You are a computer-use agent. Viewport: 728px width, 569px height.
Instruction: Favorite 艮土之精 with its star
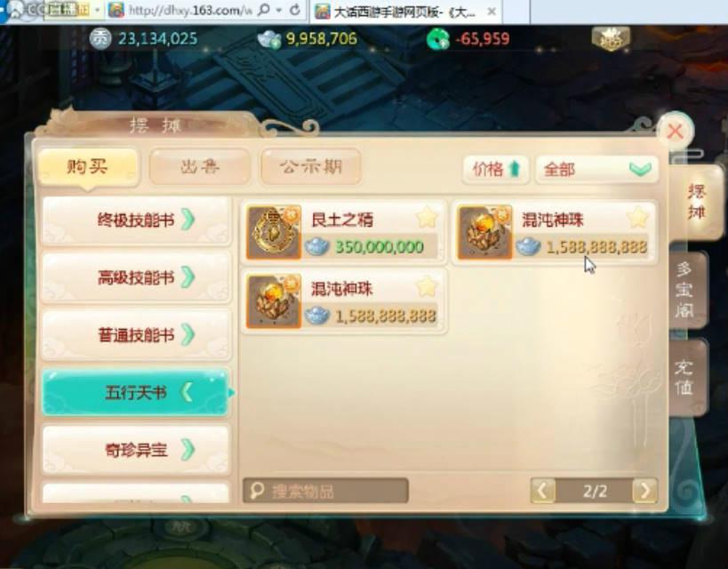427,218
